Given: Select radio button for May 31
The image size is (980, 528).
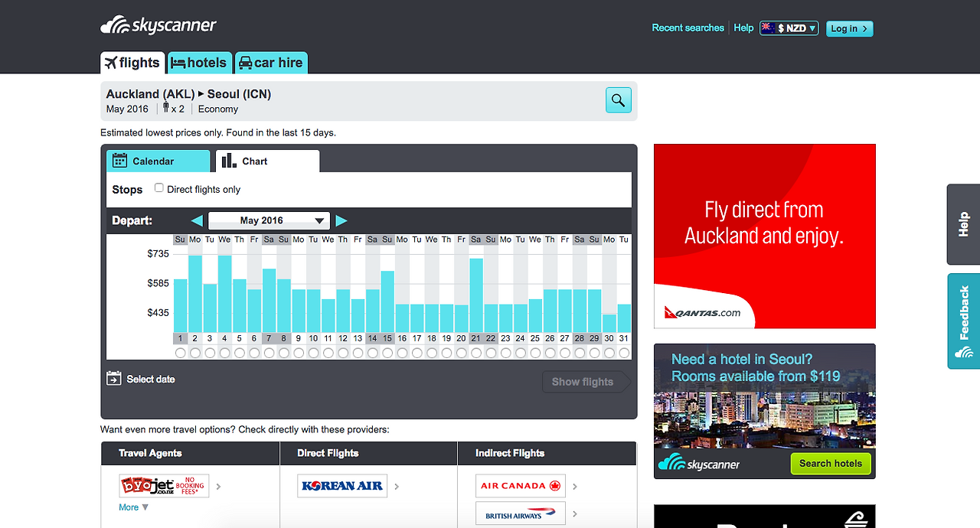Looking at the screenshot, I should pos(624,353).
